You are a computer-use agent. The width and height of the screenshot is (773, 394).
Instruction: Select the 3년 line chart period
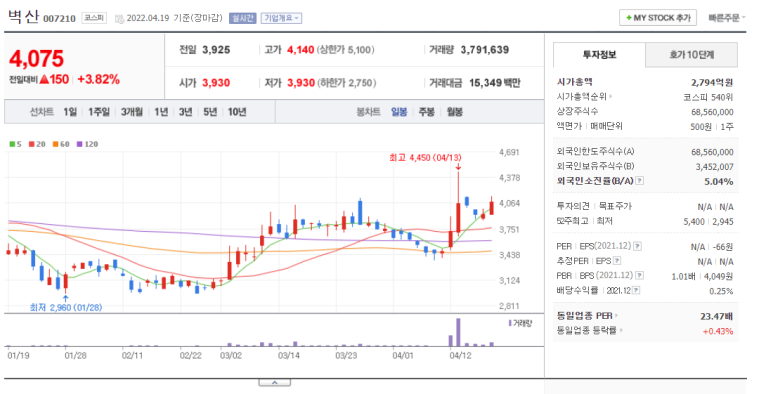point(185,112)
